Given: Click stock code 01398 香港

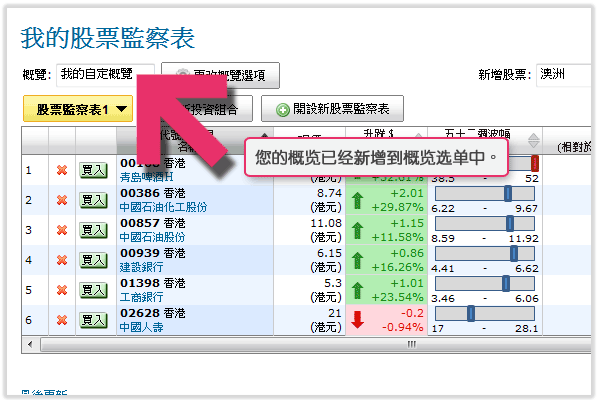Looking at the screenshot, I should (x=153, y=283).
